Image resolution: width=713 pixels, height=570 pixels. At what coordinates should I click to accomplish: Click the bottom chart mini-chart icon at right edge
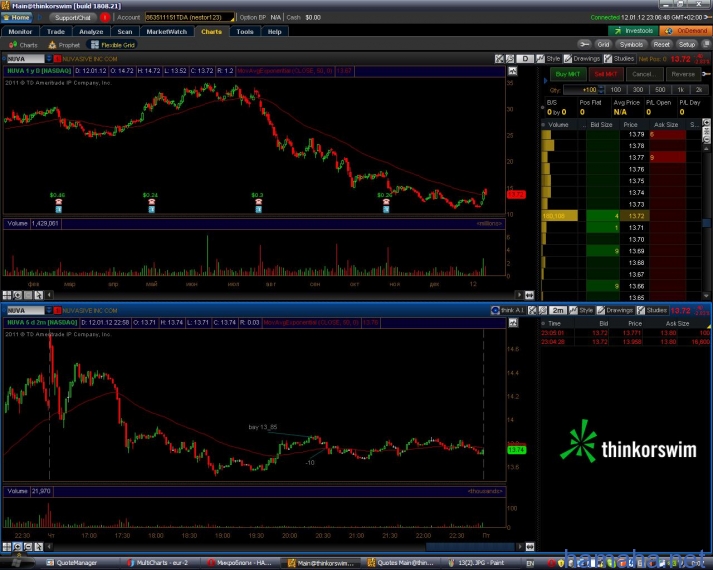[513, 323]
